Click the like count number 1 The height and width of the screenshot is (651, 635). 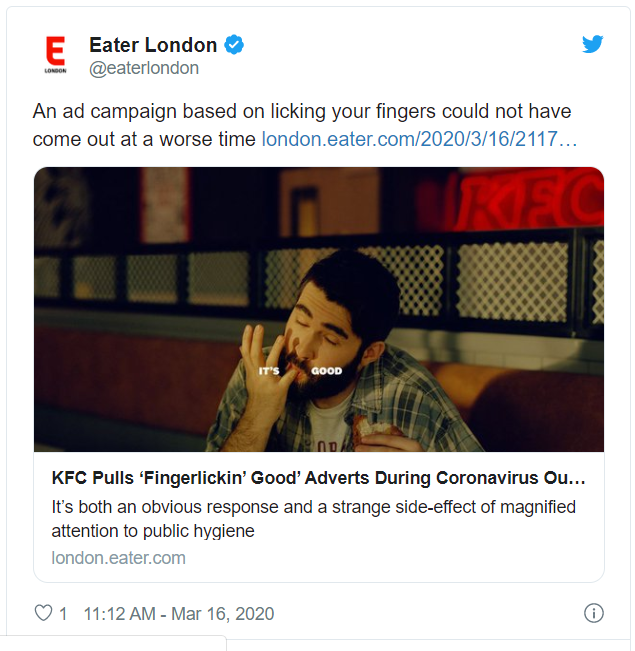tap(63, 614)
